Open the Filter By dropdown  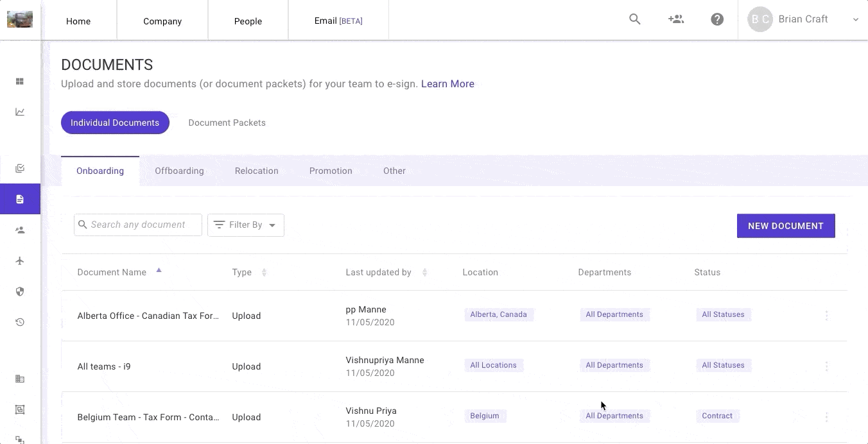pos(246,225)
